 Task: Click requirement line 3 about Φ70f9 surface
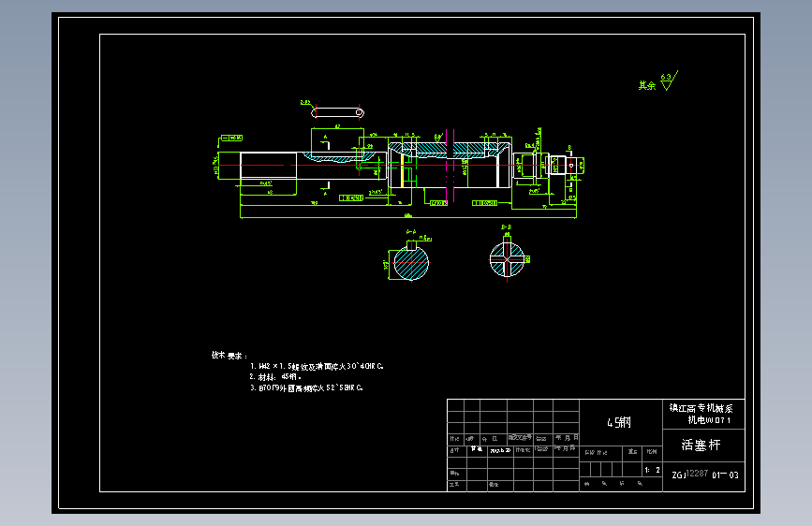tap(306, 387)
